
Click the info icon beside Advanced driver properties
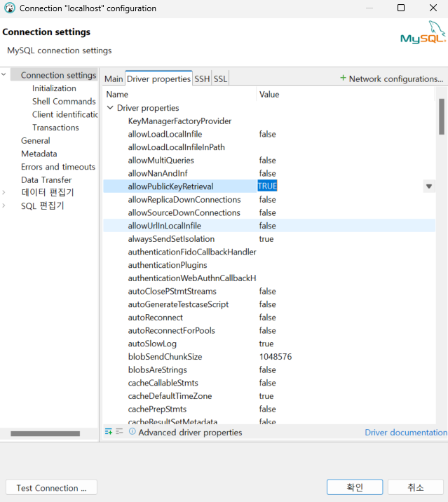[133, 432]
